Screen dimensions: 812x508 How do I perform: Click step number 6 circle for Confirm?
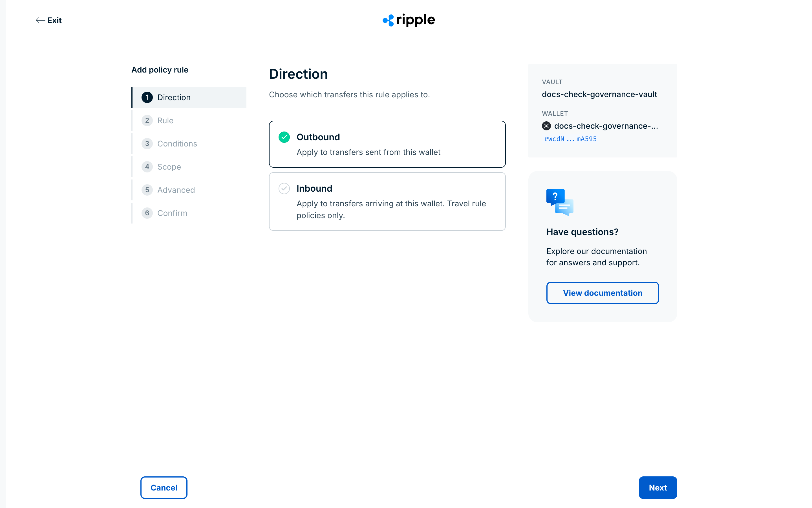(x=147, y=213)
